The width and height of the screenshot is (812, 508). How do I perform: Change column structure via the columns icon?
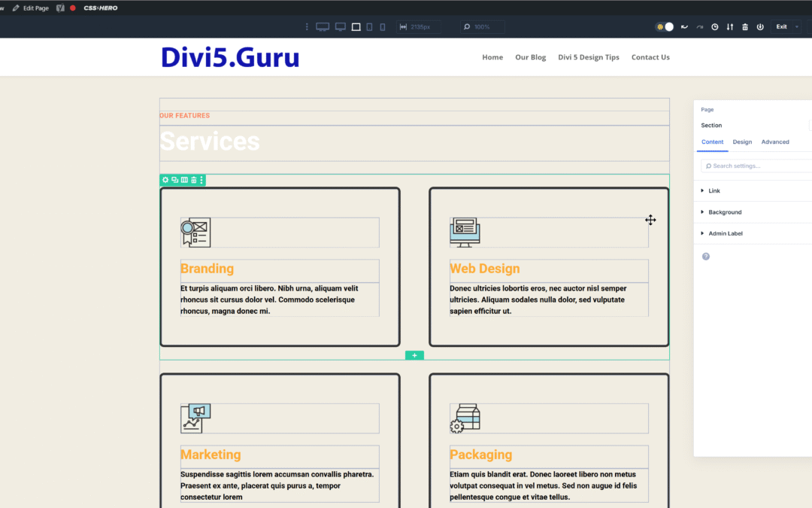184,180
